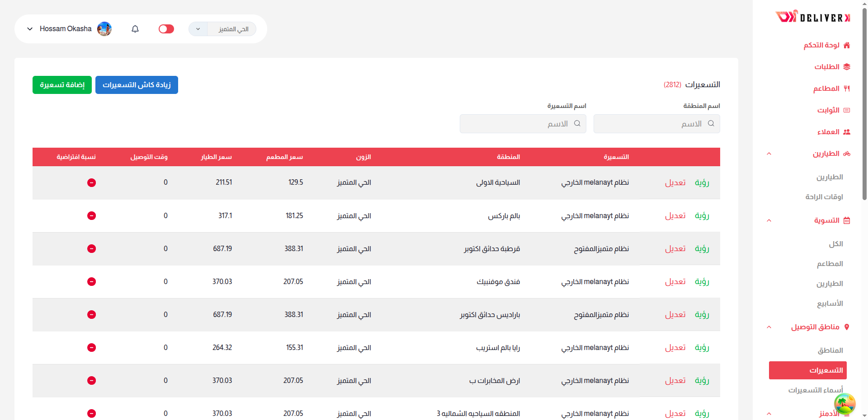The height and width of the screenshot is (420, 868).
Task: Collapse the مناطق التوصيل sidebar section
Action: pyautogui.click(x=769, y=327)
